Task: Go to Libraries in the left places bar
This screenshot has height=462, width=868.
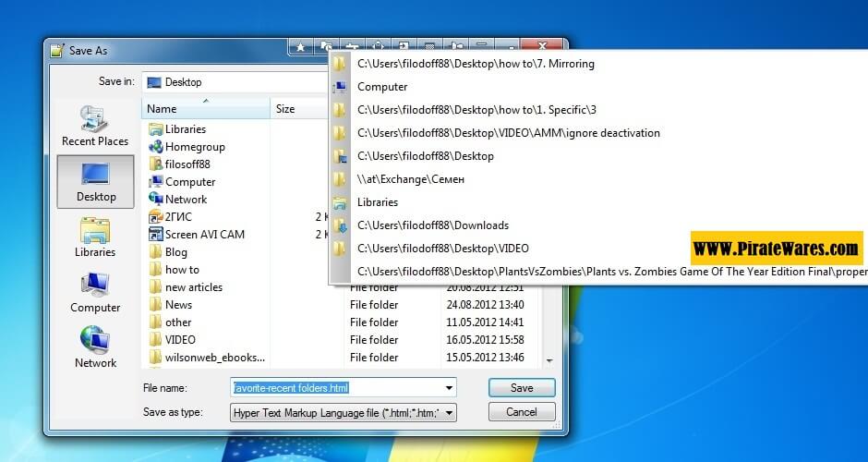Action: coord(95,237)
